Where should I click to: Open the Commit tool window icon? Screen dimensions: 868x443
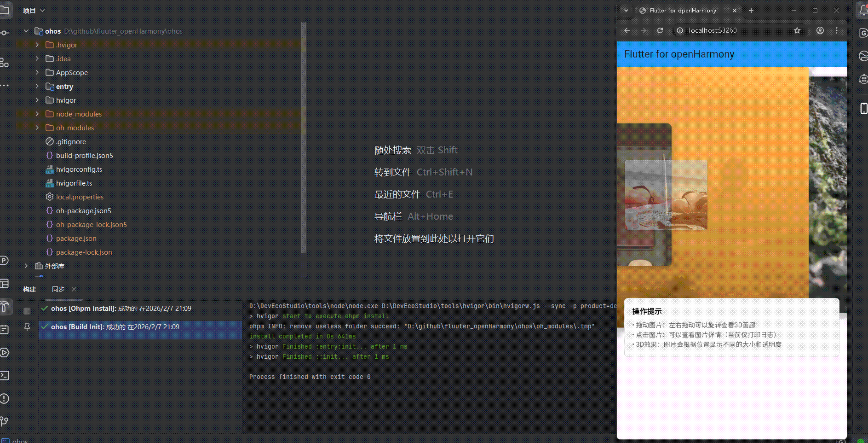pos(4,33)
